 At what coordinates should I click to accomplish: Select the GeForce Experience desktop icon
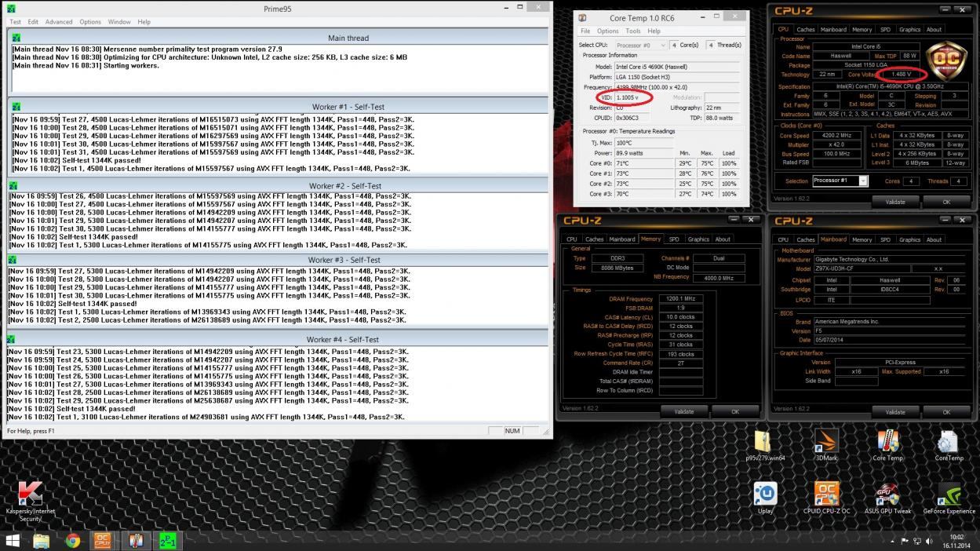pyautogui.click(x=949, y=498)
